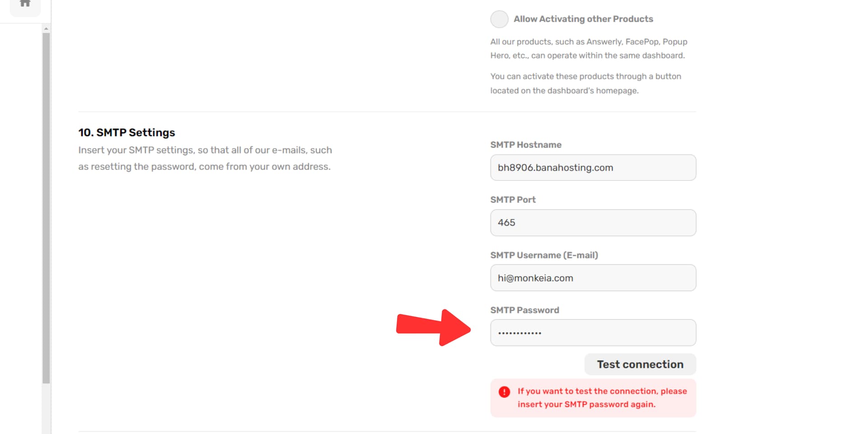This screenshot has height=434, width=868.
Task: Click the SMTP password error message text
Action: coord(602,398)
